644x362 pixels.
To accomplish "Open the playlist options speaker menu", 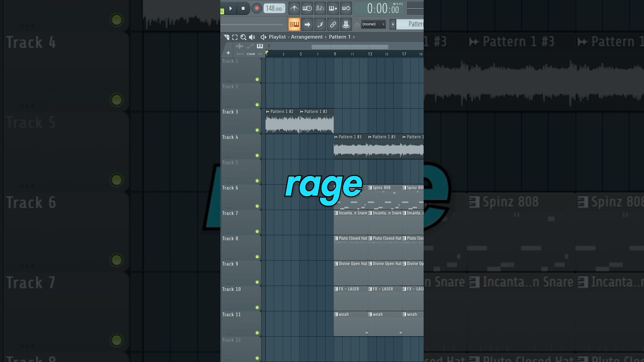I will pyautogui.click(x=264, y=37).
